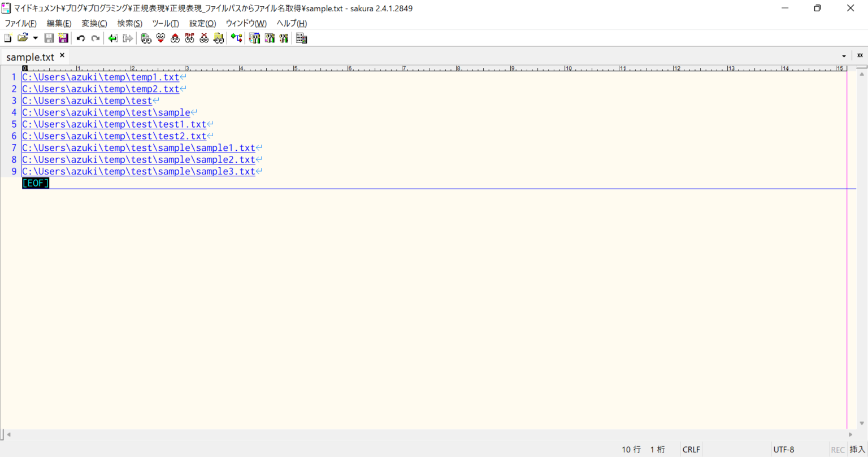
Task: Create a new file with toolbar icon
Action: [x=7, y=38]
